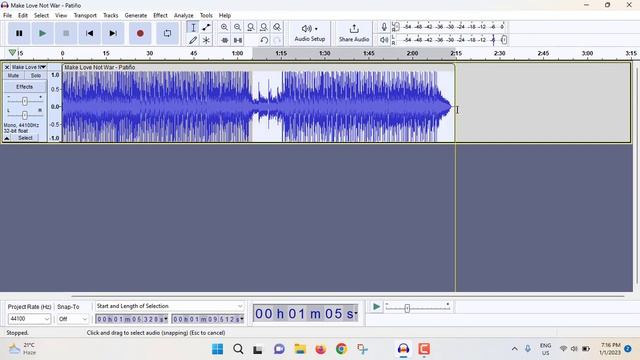Select the Multi-tool asterisk icon

(x=206, y=40)
